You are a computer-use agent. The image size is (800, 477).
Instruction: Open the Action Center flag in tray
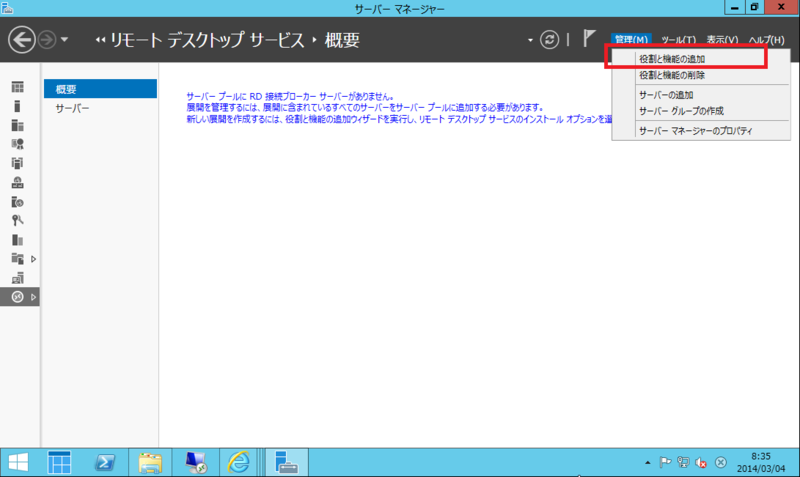tap(665, 463)
